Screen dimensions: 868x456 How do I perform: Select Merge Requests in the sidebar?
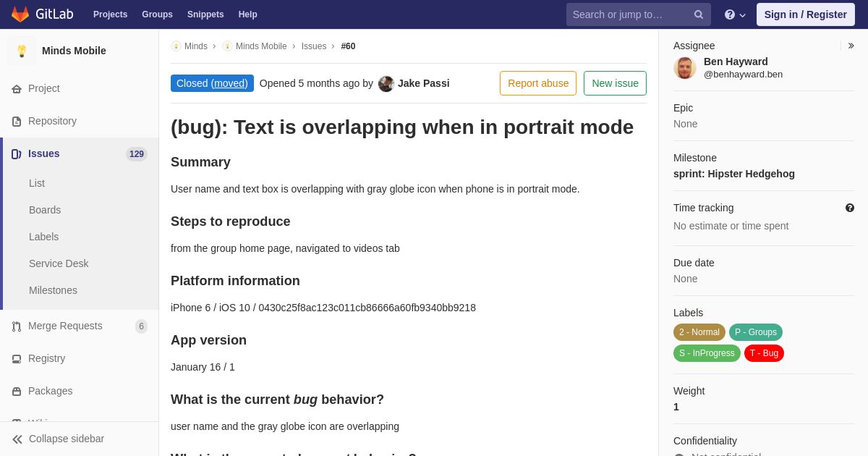pos(65,326)
